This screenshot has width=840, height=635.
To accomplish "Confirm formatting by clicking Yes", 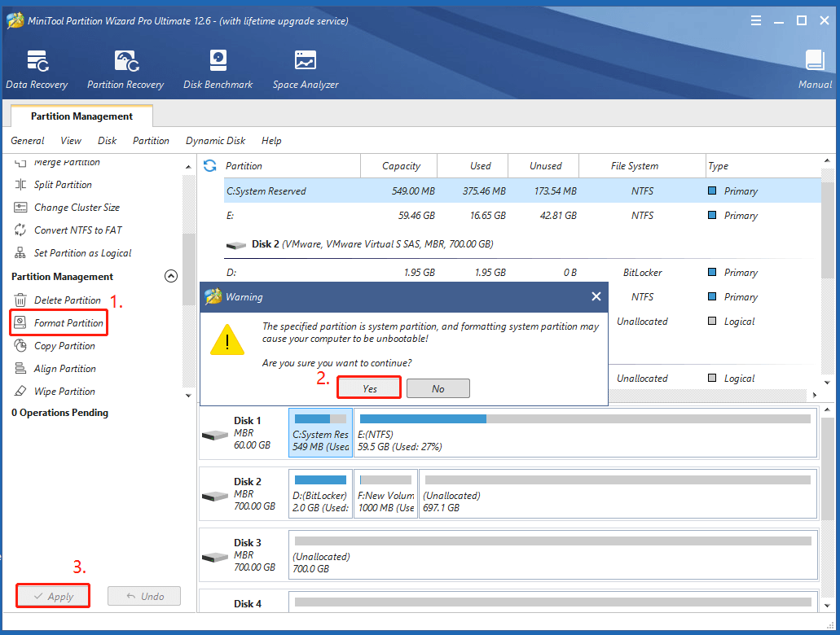I will click(x=368, y=388).
